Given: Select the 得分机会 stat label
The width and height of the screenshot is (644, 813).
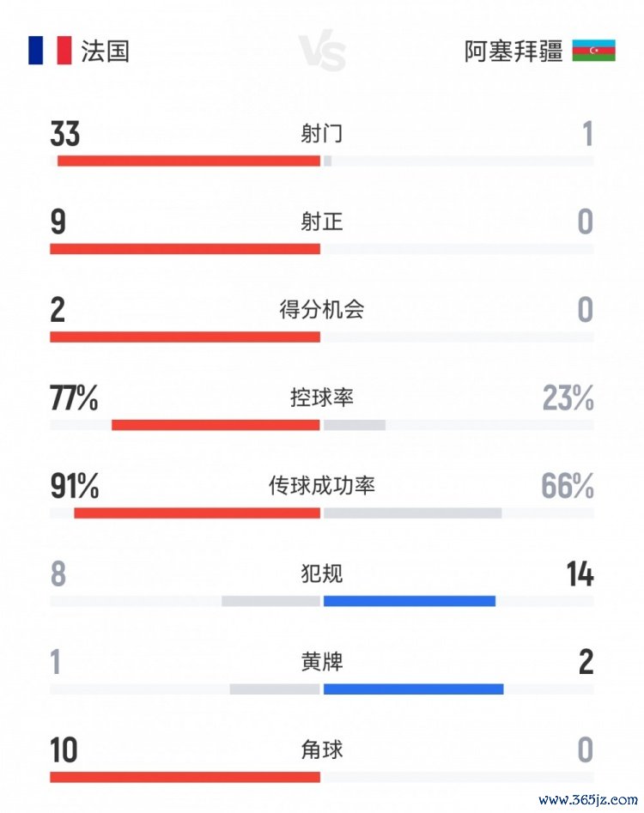Looking at the screenshot, I should point(322,310).
